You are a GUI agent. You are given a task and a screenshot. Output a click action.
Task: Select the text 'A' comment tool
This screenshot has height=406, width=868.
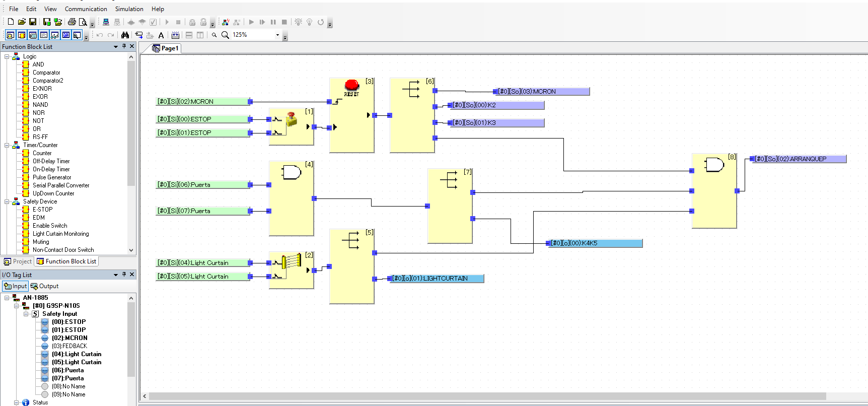coord(161,35)
